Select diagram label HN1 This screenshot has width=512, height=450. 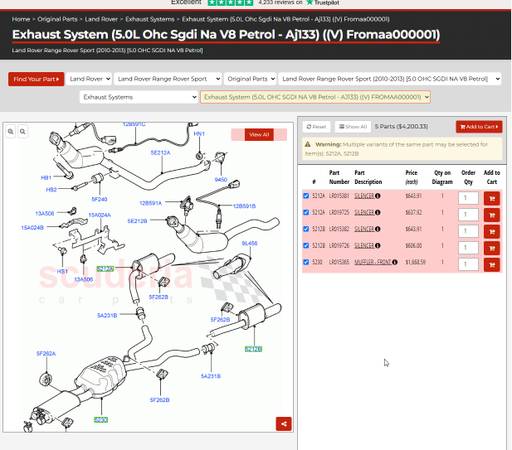click(x=199, y=134)
